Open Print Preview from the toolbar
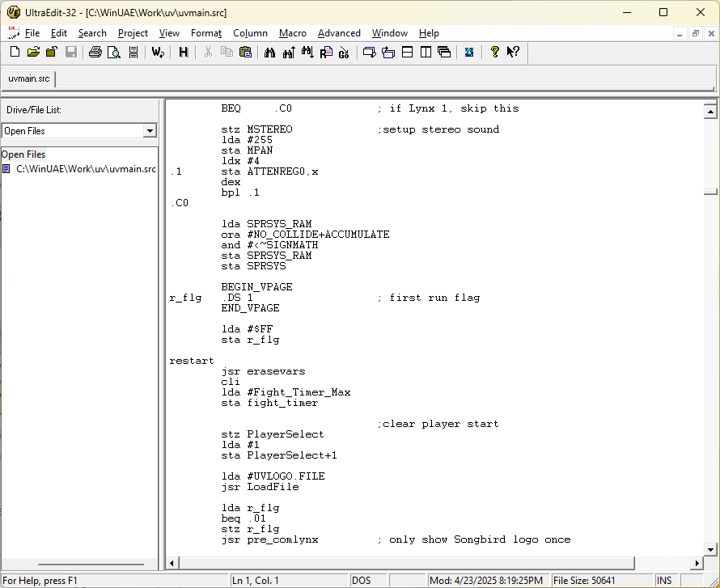720x588 pixels. click(113, 52)
